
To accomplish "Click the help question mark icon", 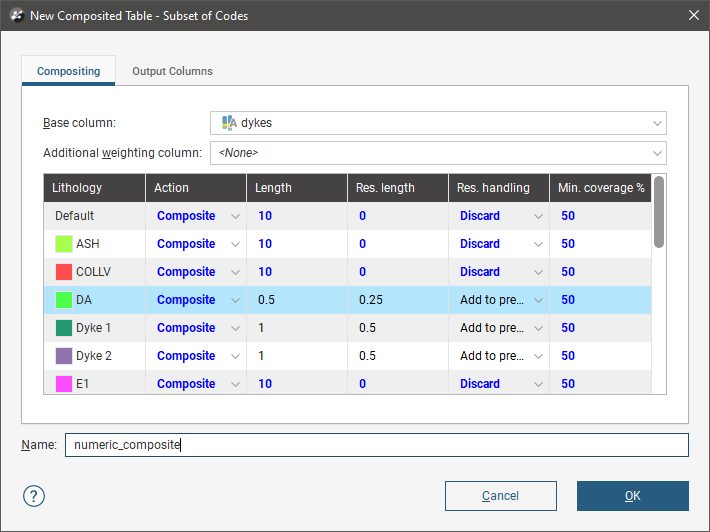I will [34, 496].
